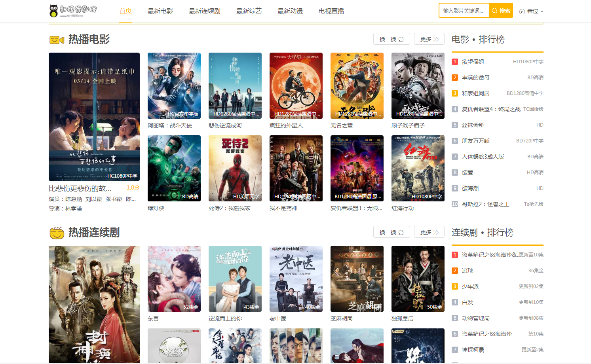Click the 比悲伤更悲伤的故... title link
Viewport: 591px width, 364px height.
pos(80,188)
